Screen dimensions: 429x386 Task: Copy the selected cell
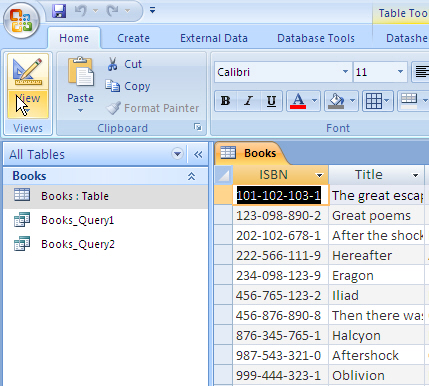[x=128, y=86]
